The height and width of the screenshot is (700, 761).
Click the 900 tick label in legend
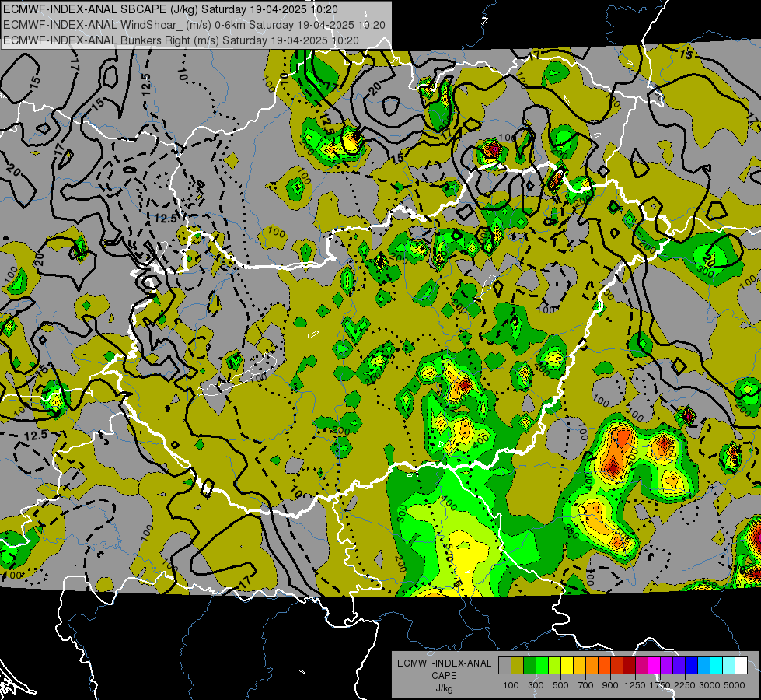click(x=610, y=685)
